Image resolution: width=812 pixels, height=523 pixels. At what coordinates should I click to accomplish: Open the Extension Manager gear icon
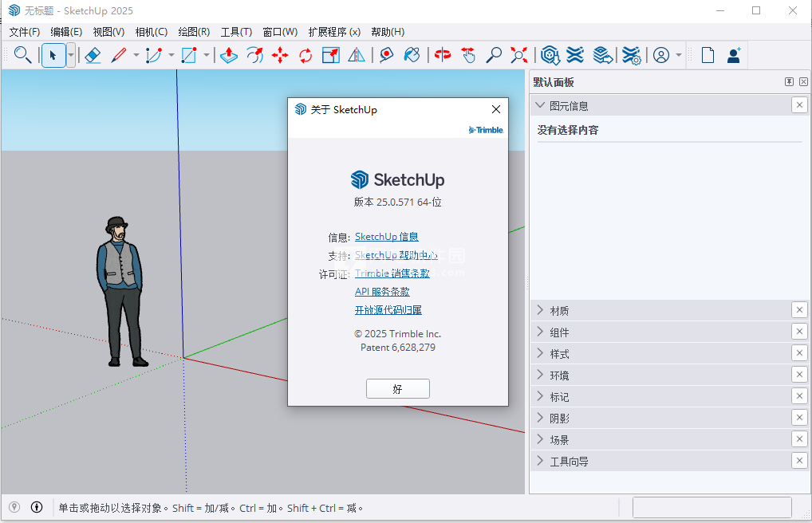[631, 55]
